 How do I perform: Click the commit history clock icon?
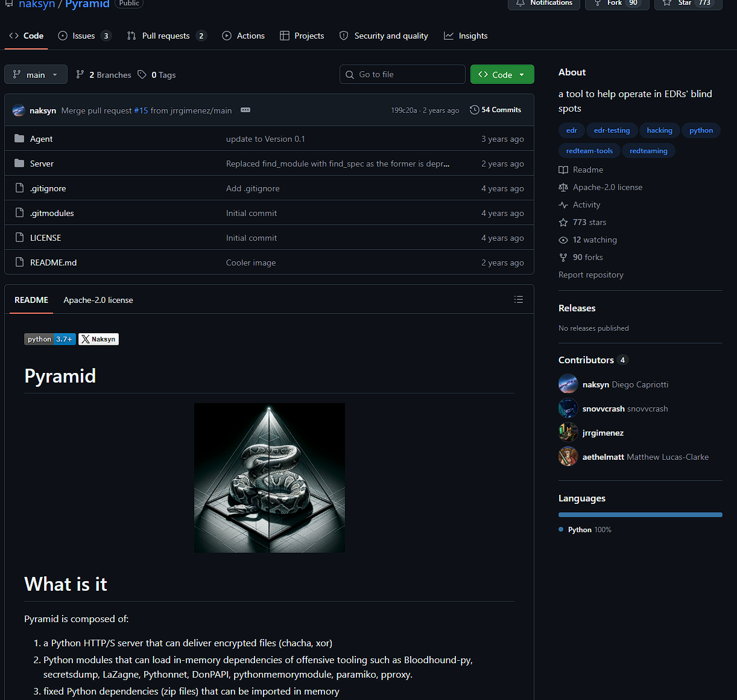[x=475, y=110]
